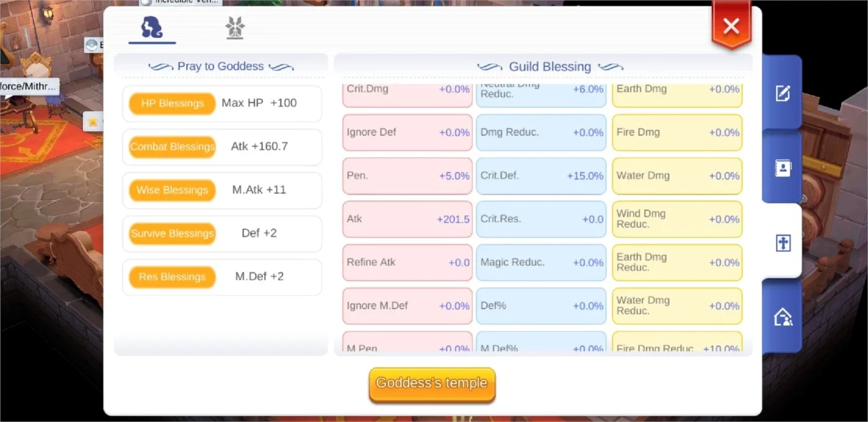Viewport: 868px width, 422px height.
Task: Select the Refine Atk cell
Action: click(x=407, y=263)
